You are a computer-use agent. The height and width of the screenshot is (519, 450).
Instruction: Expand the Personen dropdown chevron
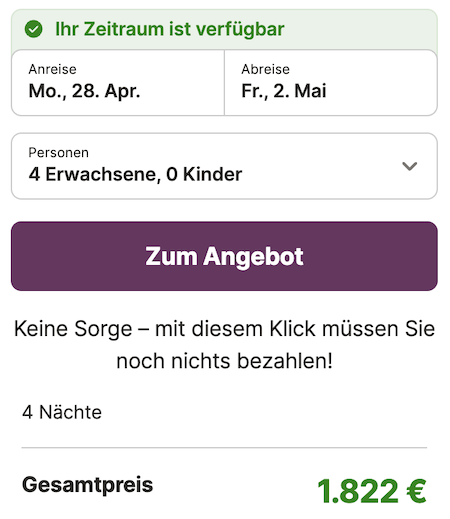pyautogui.click(x=409, y=166)
